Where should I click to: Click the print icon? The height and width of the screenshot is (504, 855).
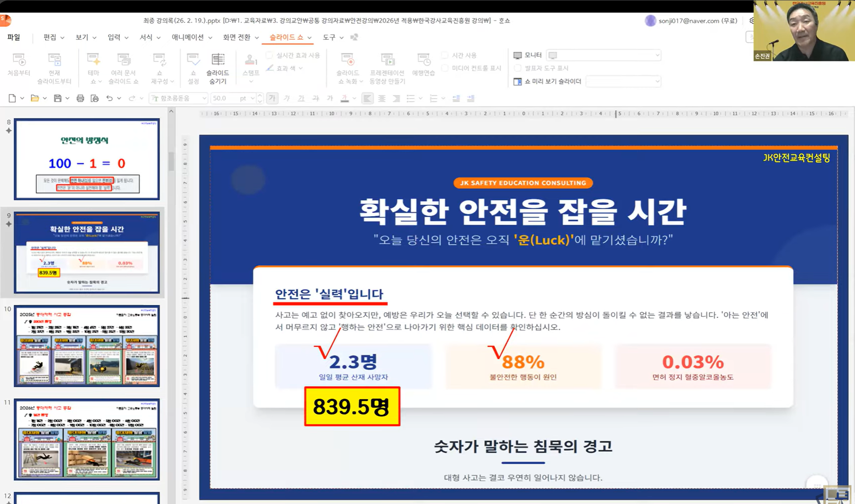click(80, 98)
